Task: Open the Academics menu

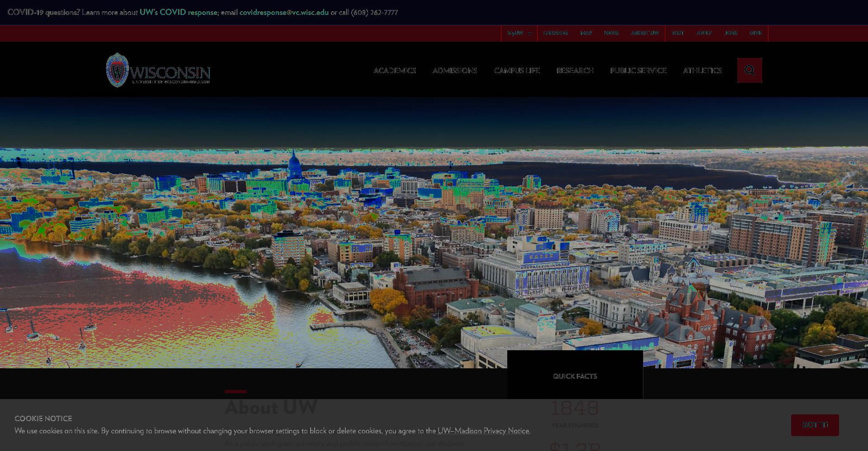Action: 395,70
